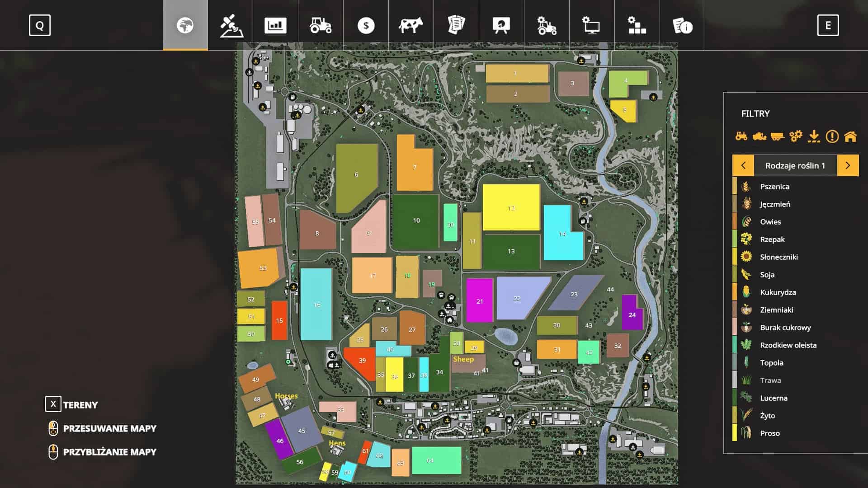
Task: Go to previous crop filter page
Action: 743,165
